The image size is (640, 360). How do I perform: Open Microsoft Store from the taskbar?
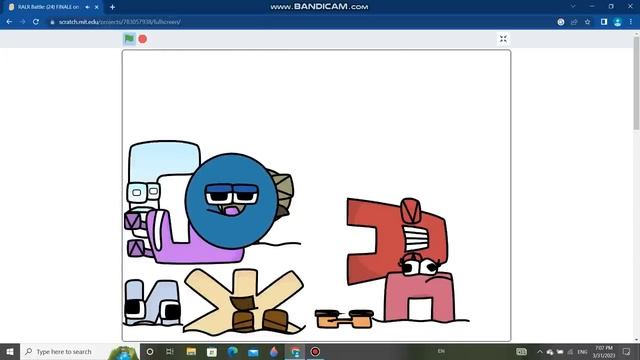(x=212, y=352)
